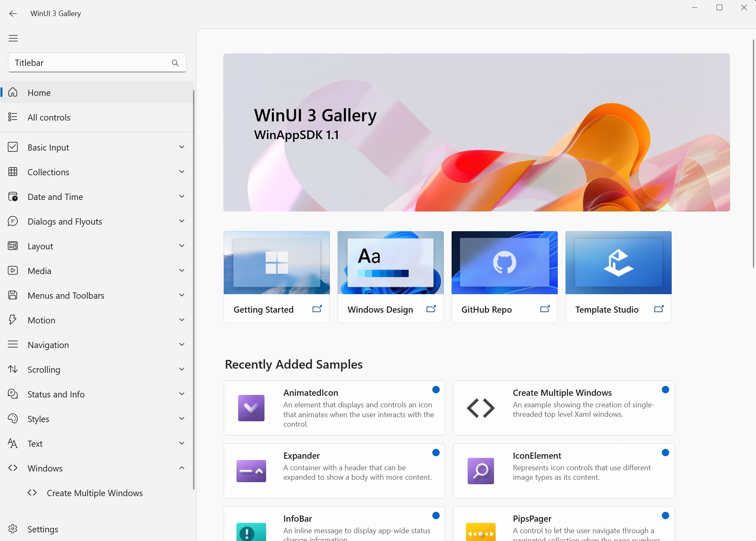
Task: Click the Collections grid icon
Action: coord(13,172)
